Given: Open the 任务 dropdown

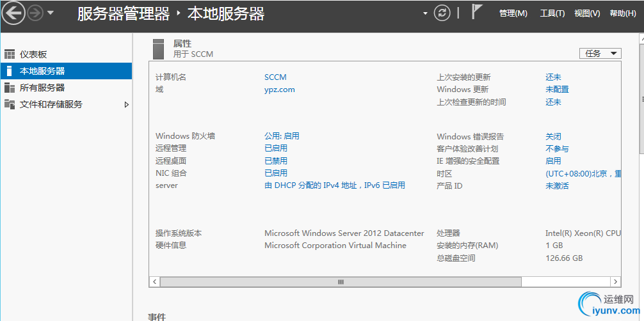Looking at the screenshot, I should (600, 53).
